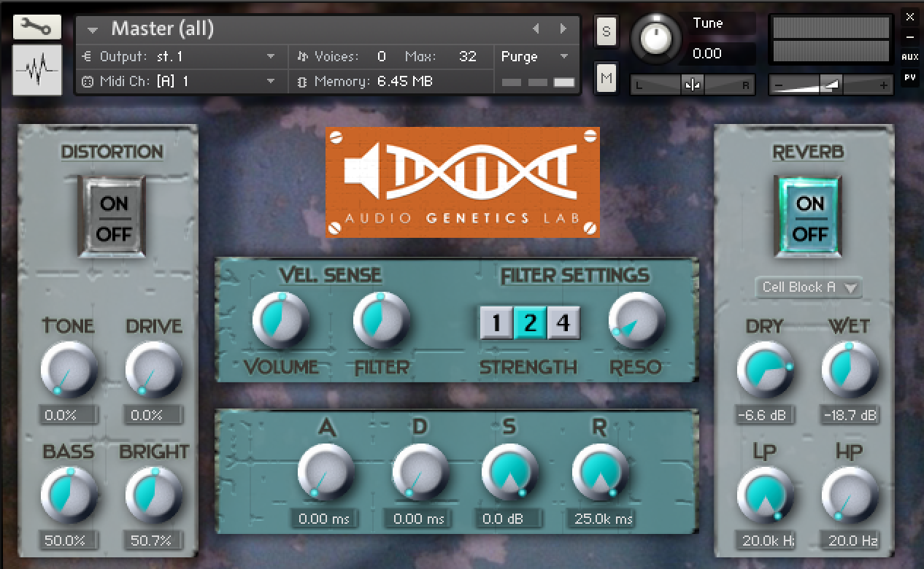Image resolution: width=924 pixels, height=569 pixels.
Task: Click the Tune knob
Action: (655, 39)
